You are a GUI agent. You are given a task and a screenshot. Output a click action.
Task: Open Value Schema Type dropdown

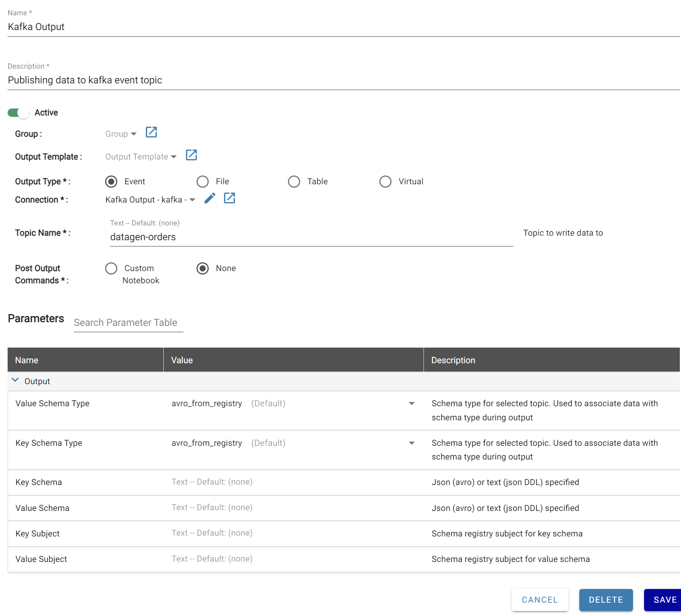click(x=293, y=404)
